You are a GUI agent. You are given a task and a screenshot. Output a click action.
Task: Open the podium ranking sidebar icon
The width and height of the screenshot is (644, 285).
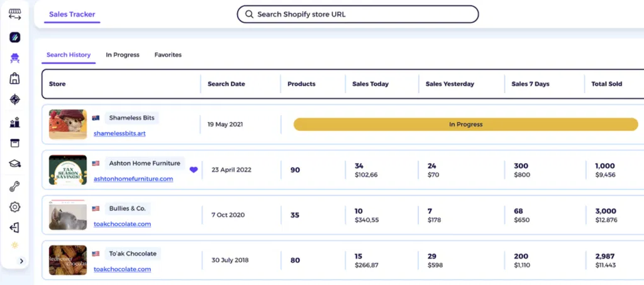[15, 122]
